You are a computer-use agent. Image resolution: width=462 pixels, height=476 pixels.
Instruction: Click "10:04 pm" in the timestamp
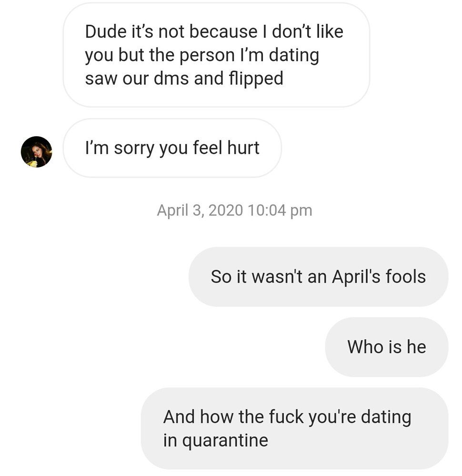pyautogui.click(x=280, y=210)
